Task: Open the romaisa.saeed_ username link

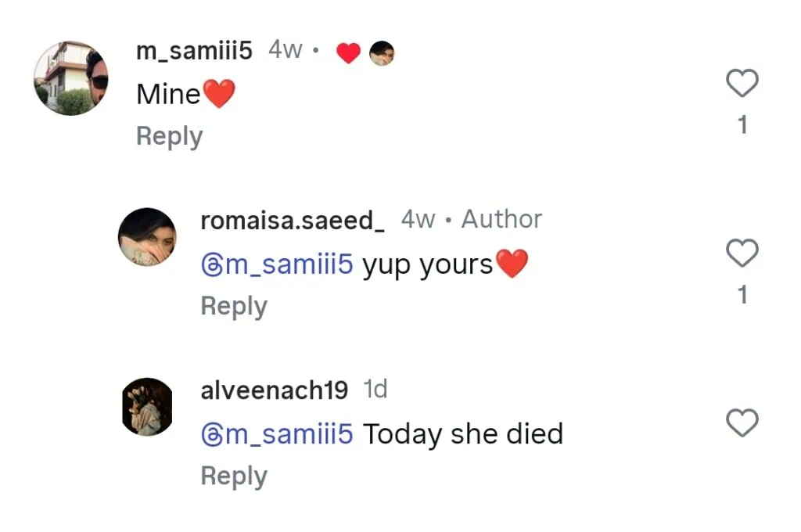Action: click(x=293, y=221)
